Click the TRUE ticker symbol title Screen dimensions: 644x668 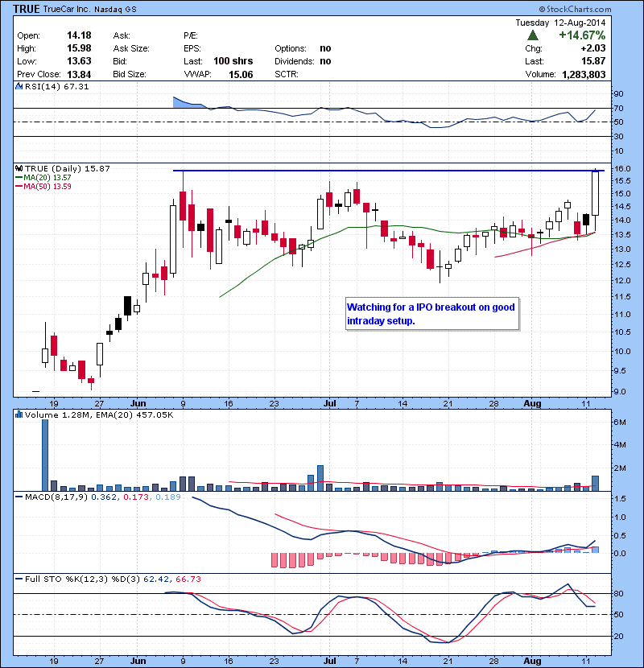point(26,9)
